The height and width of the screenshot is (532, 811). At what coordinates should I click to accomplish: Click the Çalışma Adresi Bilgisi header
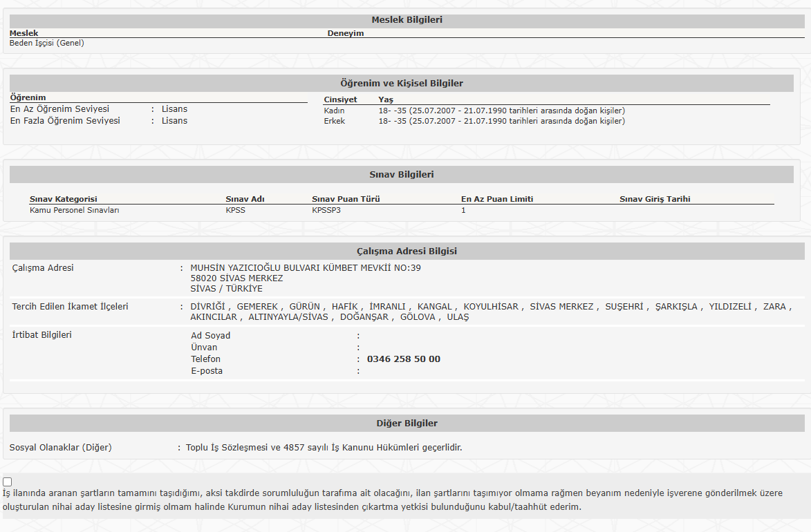pyautogui.click(x=407, y=251)
